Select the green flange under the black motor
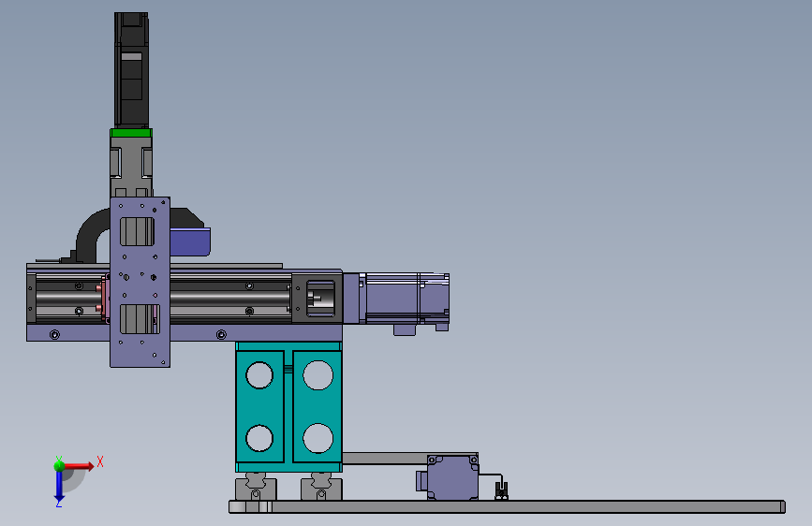This screenshot has width=812, height=526. [x=131, y=133]
